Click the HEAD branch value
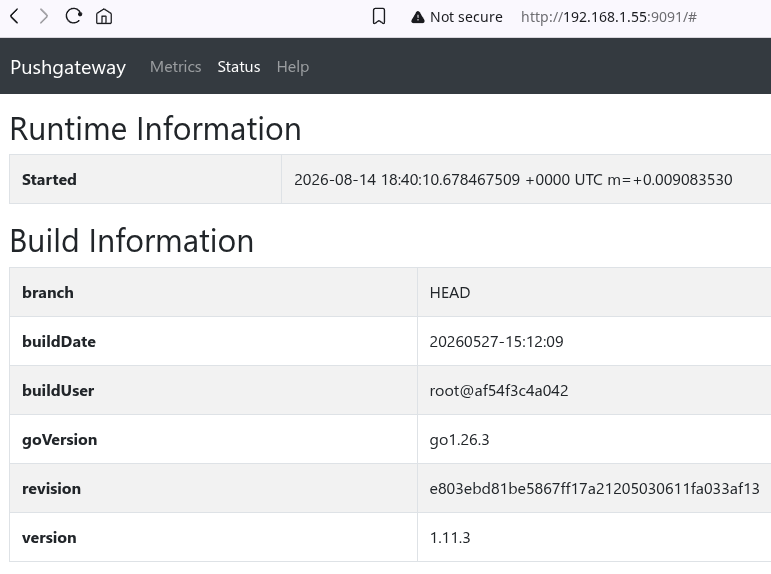This screenshot has height=574, width=771. 449,293
